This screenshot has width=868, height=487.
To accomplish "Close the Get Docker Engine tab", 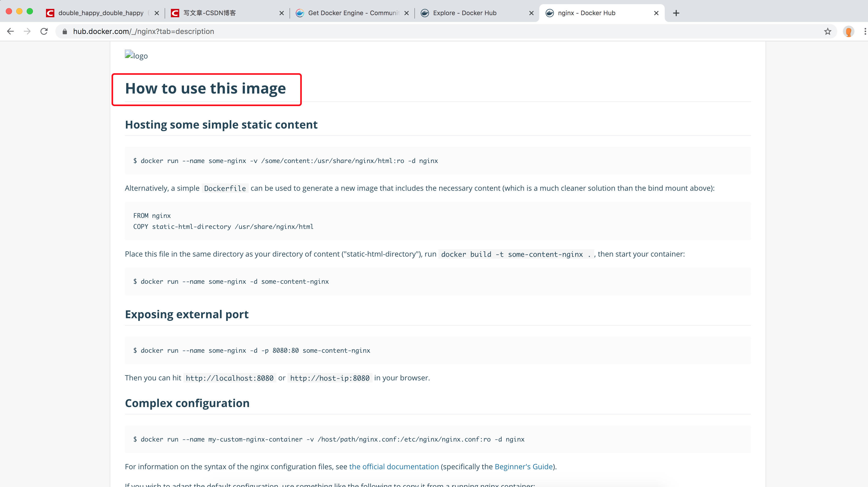I will (406, 13).
